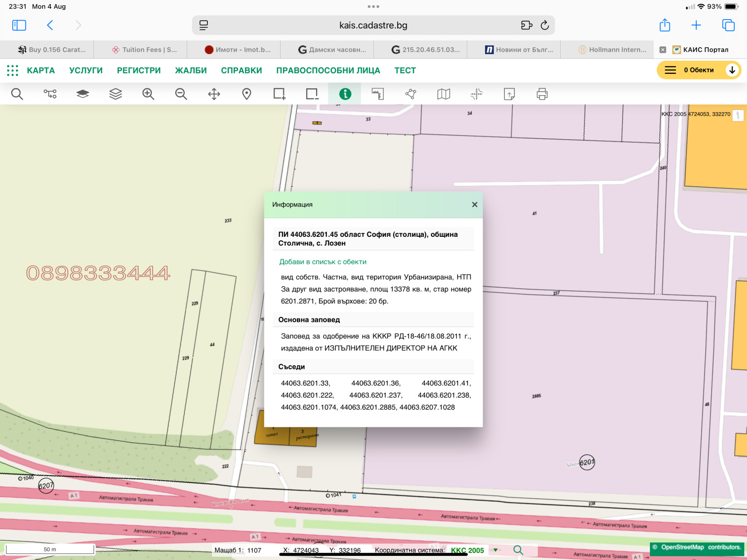Toggle the add-to-selection rectangle tool
The height and width of the screenshot is (560, 747).
[x=279, y=94]
